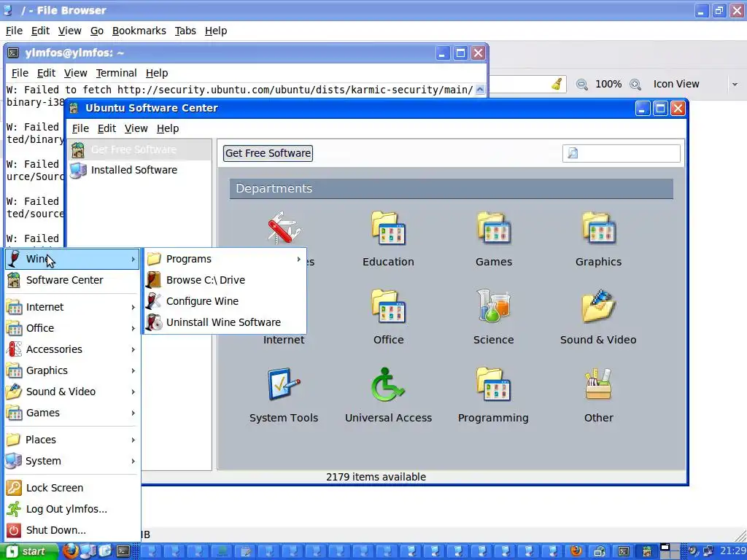Expand the Games start menu category
The image size is (747, 560).
pos(72,413)
